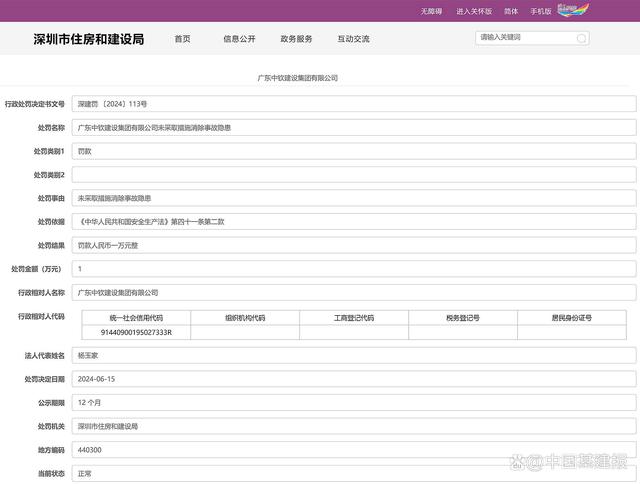This screenshot has width=640, height=484.
Task: Click the 处罚决定日期 field 2024-06-15
Action: pos(354,379)
